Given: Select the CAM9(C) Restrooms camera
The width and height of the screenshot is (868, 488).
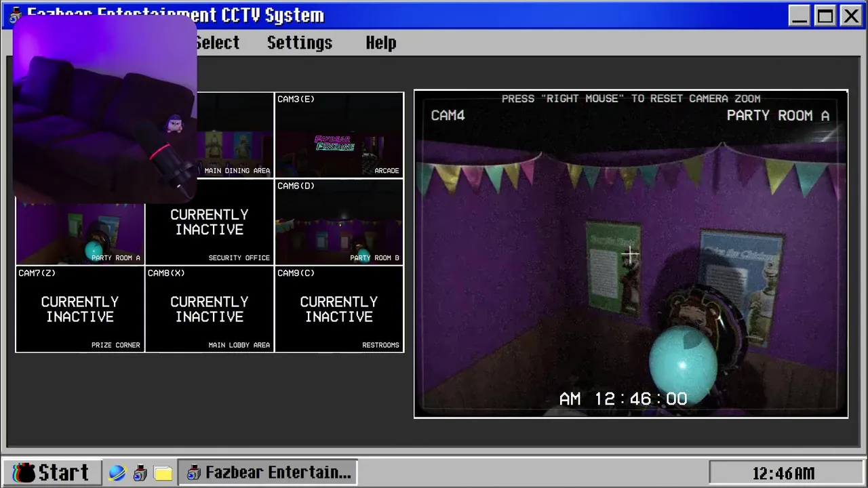Looking at the screenshot, I should 339,309.
